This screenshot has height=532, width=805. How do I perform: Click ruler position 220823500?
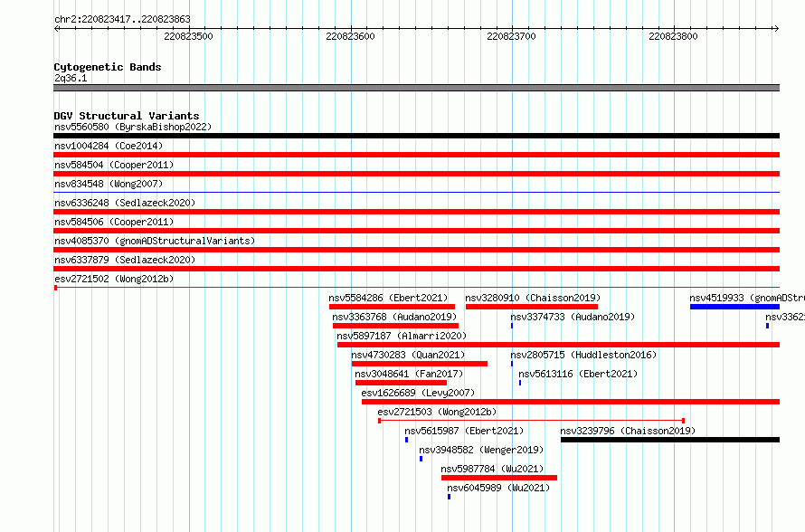188,36
